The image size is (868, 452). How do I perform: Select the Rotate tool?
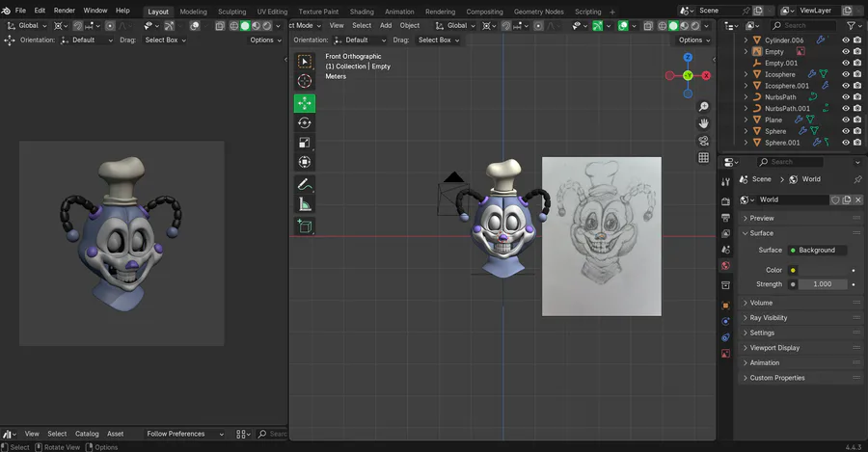click(305, 122)
